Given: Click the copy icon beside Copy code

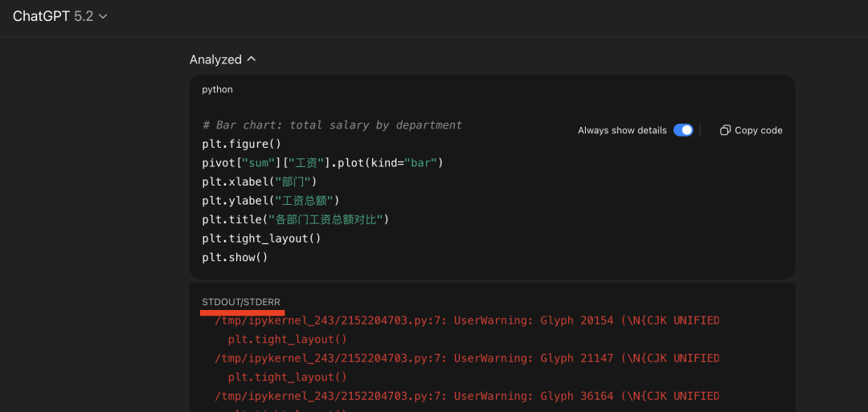Looking at the screenshot, I should click(x=725, y=130).
